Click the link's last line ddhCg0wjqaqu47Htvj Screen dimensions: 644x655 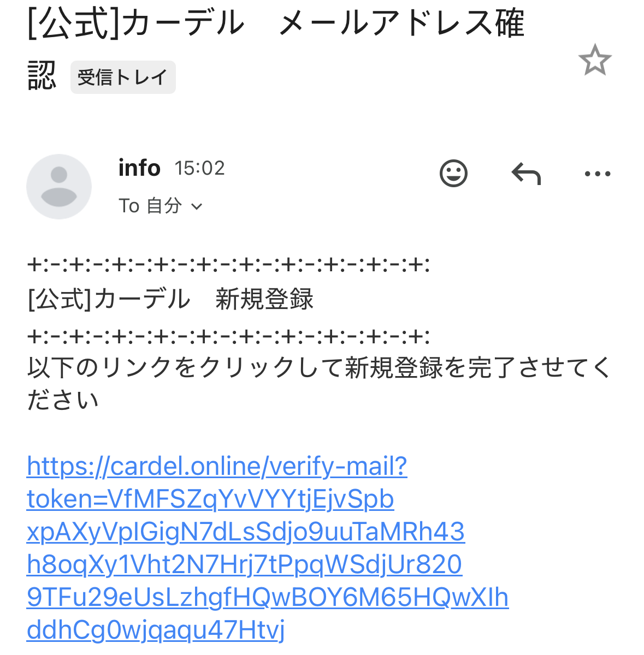click(x=156, y=630)
